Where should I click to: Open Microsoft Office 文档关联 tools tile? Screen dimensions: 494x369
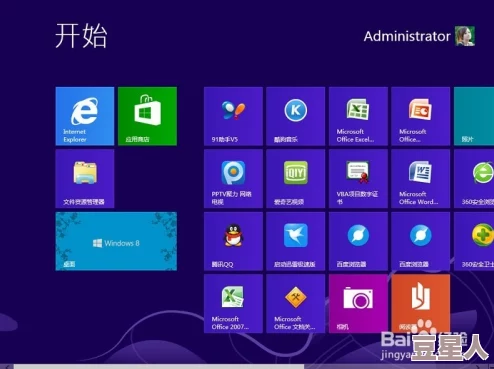click(x=296, y=304)
